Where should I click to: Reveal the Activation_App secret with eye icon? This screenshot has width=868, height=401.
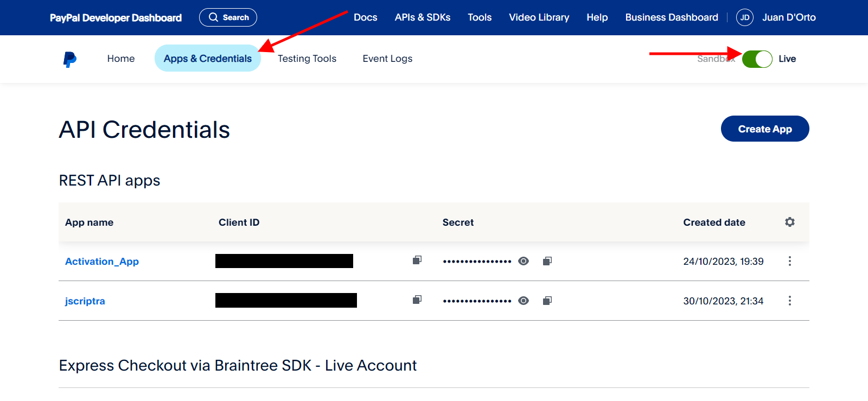[523, 261]
